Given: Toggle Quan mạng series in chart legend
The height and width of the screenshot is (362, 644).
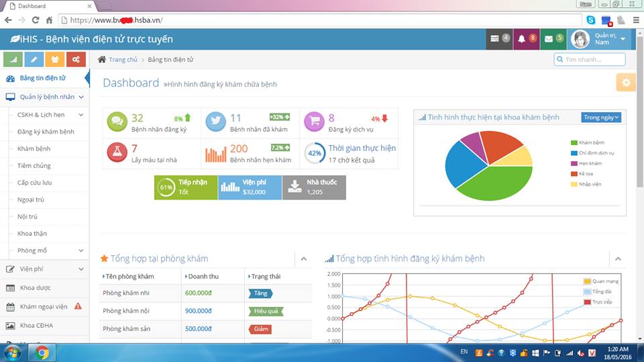Looking at the screenshot, I should [x=601, y=281].
